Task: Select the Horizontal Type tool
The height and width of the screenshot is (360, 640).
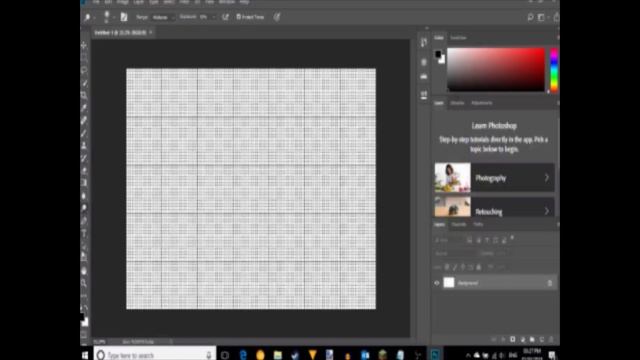Action: (84, 233)
